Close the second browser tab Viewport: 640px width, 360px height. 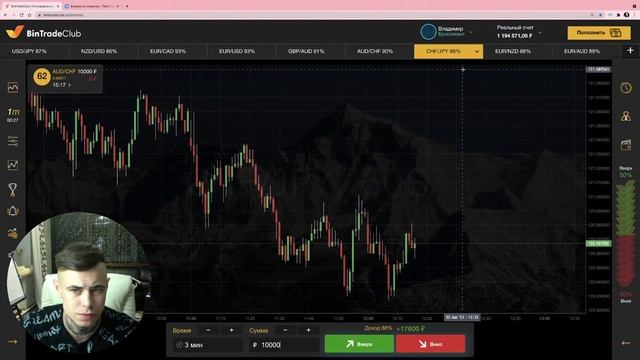click(118, 6)
